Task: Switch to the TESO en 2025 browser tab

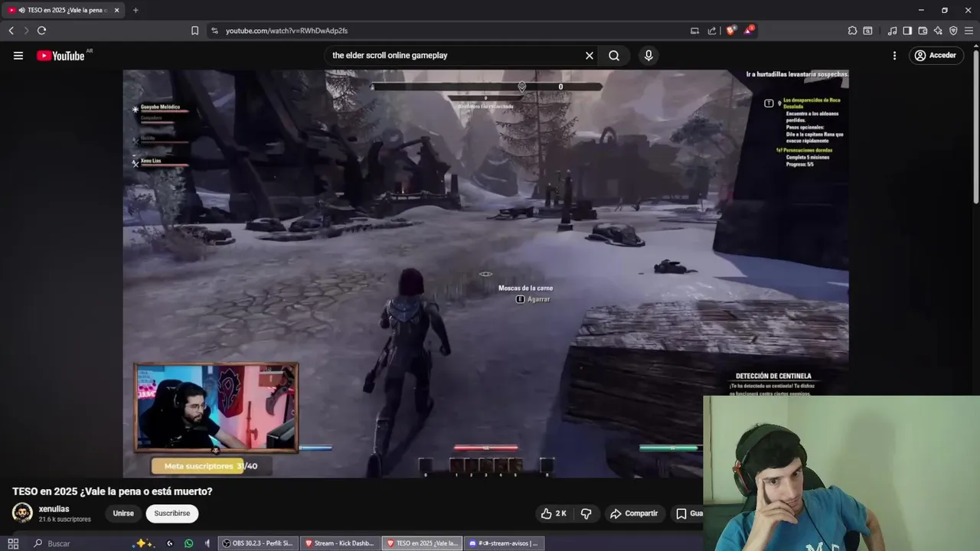Action: tap(63, 10)
